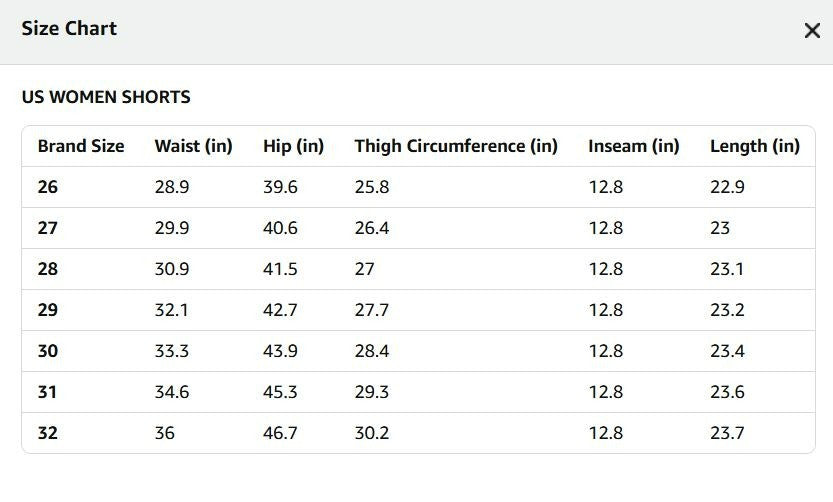This screenshot has width=833, height=502.
Task: Close the Size Chart dialog
Action: pos(812,30)
